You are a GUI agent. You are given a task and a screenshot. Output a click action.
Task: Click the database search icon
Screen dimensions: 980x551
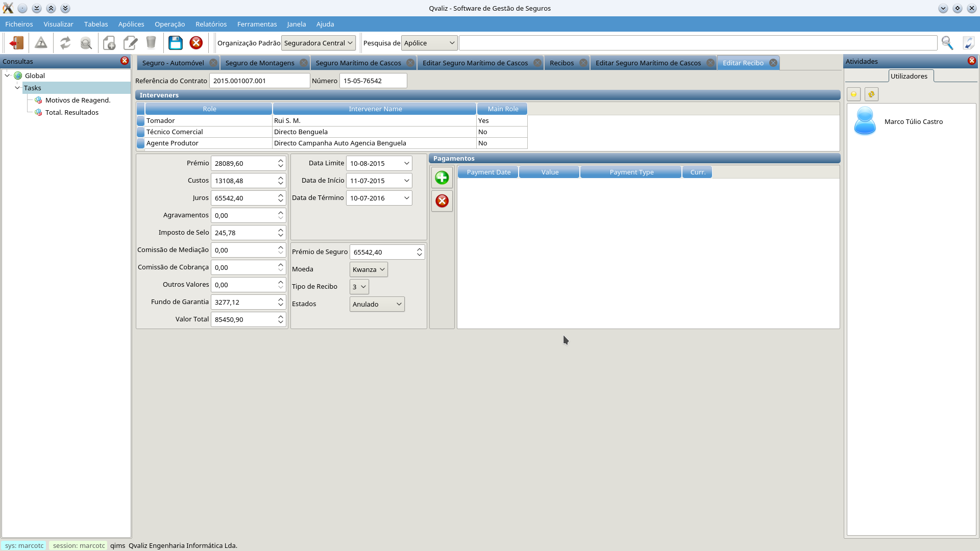click(86, 43)
